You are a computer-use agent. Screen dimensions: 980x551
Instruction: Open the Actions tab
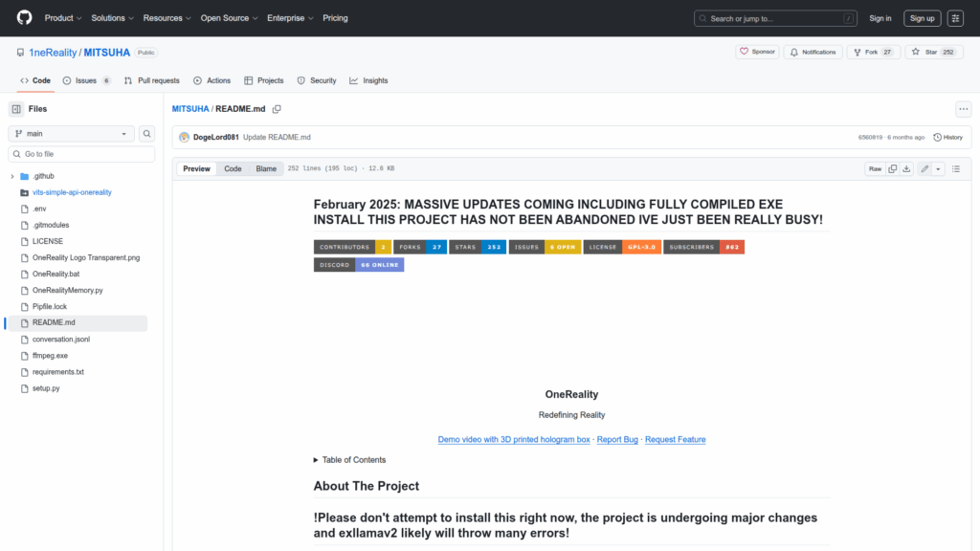click(212, 80)
